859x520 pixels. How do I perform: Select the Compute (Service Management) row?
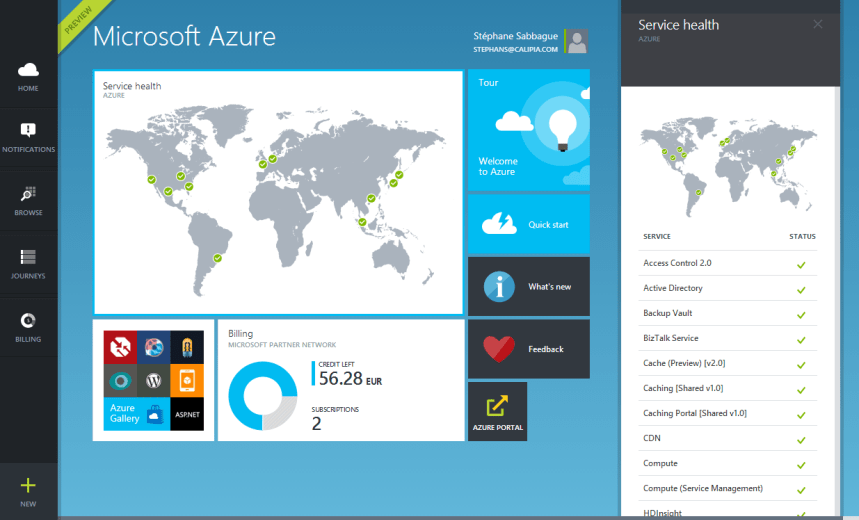coord(728,488)
